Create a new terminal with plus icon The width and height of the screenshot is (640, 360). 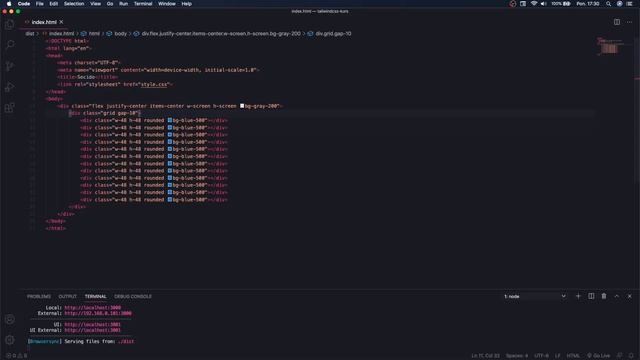point(578,296)
